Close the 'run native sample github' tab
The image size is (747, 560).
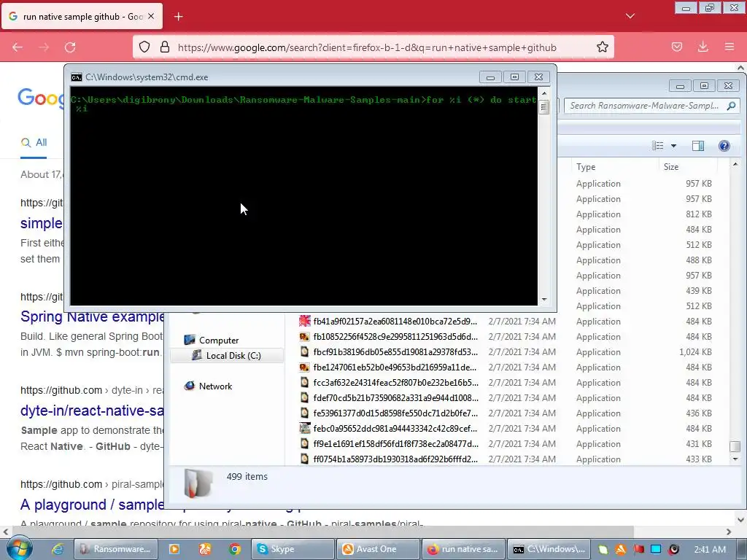[x=151, y=16]
